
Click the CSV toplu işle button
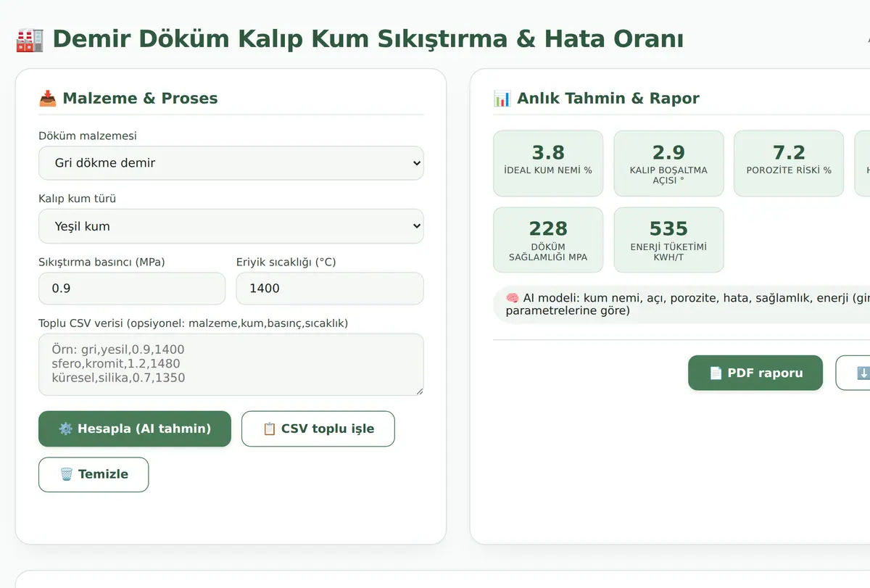tap(318, 428)
